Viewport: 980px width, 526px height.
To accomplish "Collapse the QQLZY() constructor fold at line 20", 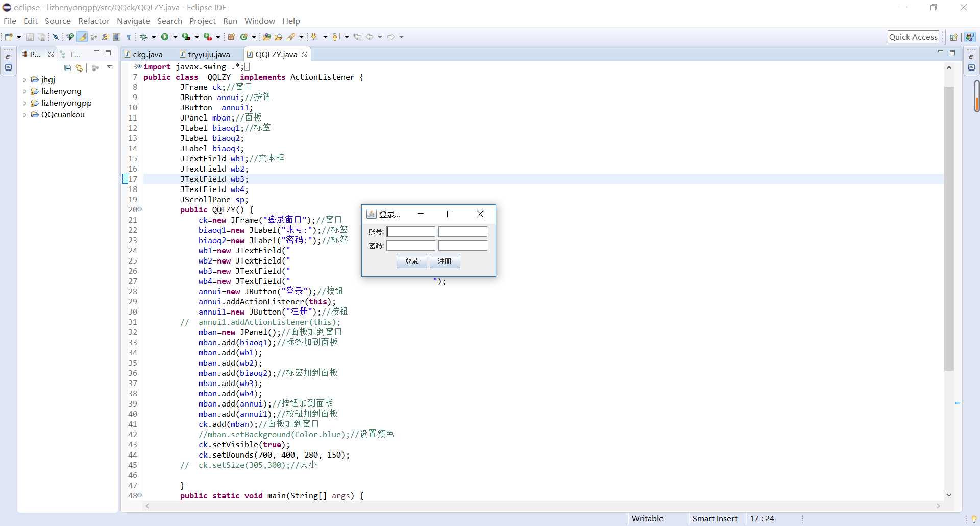I will pyautogui.click(x=140, y=209).
